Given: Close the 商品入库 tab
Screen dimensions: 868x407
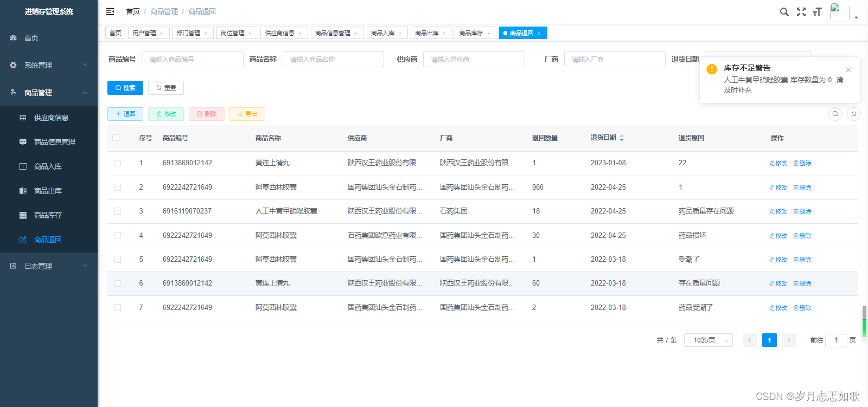Looking at the screenshot, I should [400, 34].
